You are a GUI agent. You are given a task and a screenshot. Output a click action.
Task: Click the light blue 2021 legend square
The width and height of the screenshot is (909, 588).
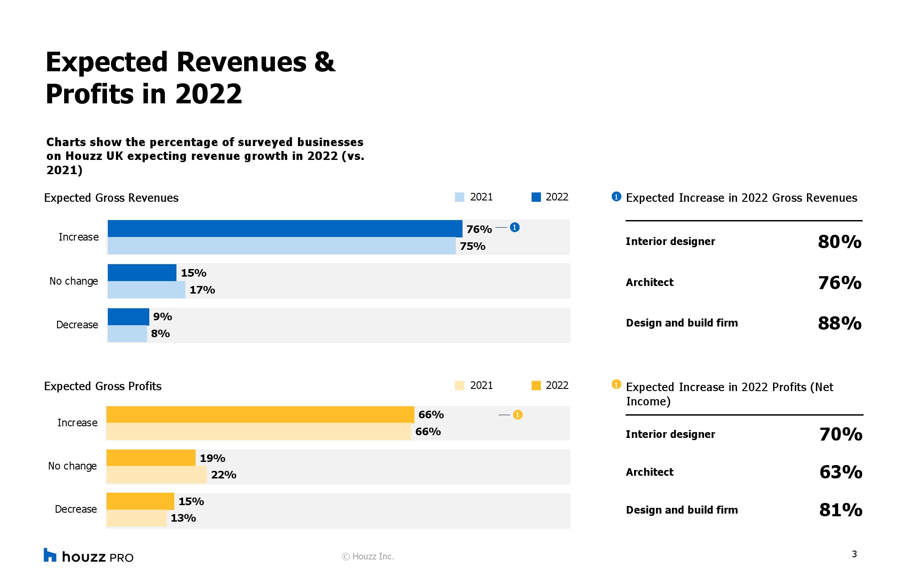pyautogui.click(x=459, y=197)
